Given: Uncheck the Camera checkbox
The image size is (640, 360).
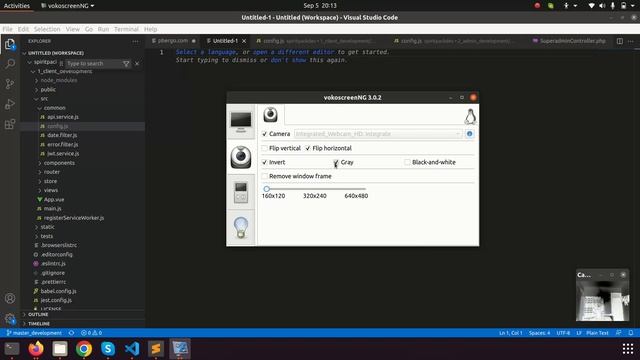Looking at the screenshot, I should coord(264,134).
